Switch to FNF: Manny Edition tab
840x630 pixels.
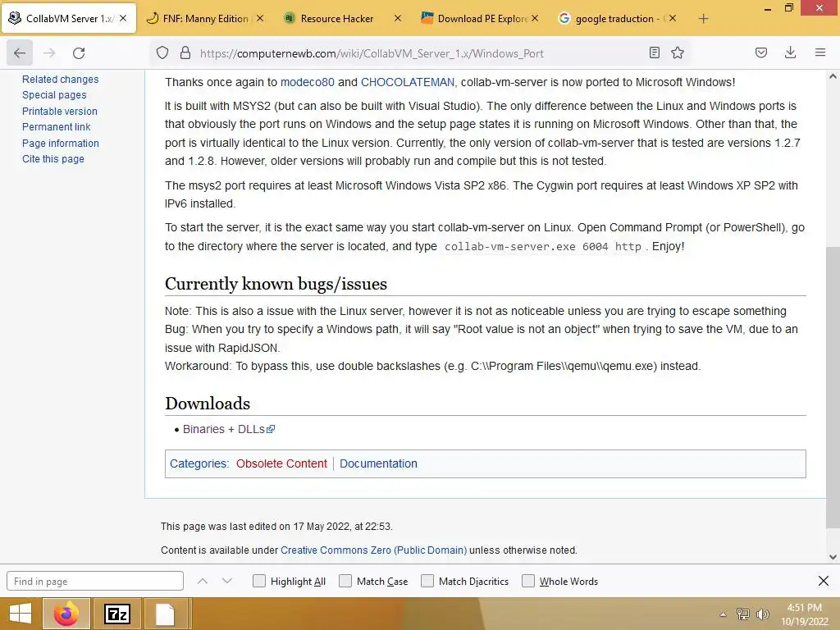click(205, 18)
